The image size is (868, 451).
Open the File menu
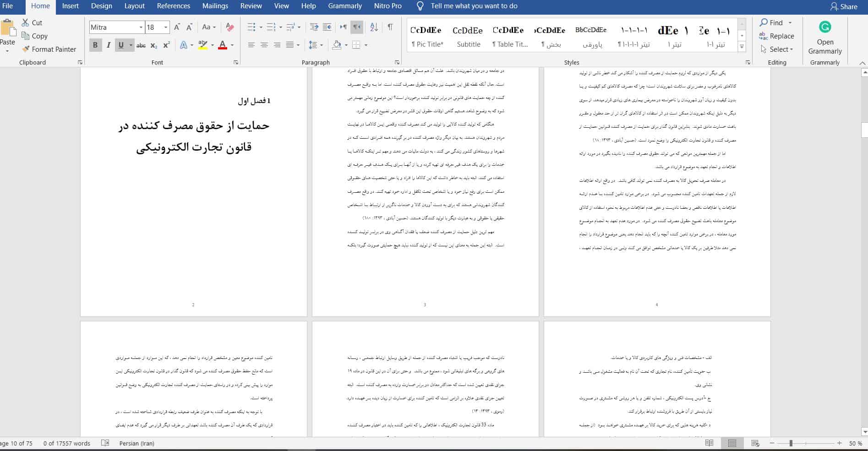click(8, 6)
